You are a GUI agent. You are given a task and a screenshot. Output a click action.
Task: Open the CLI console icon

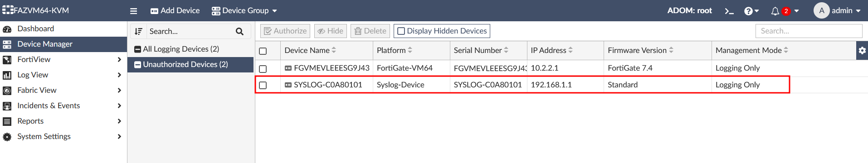[729, 11]
